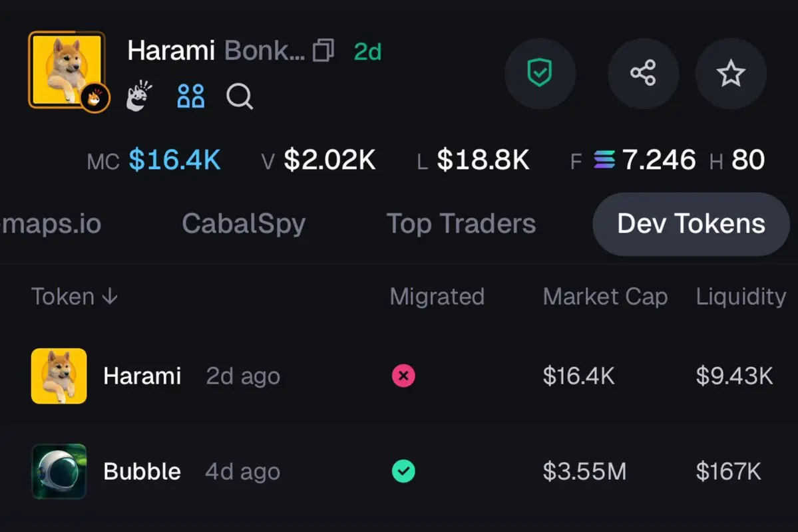Search the token with magnifier icon
The image size is (798, 532).
click(x=240, y=96)
